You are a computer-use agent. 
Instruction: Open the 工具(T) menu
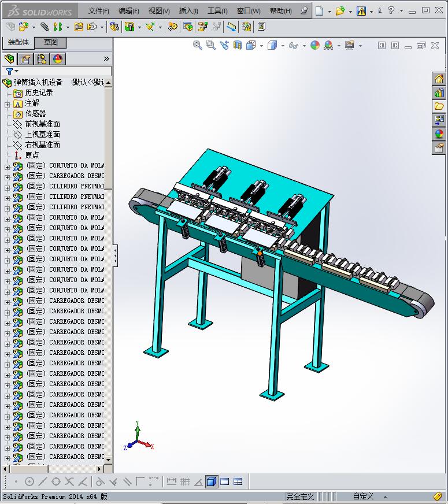[x=217, y=11]
